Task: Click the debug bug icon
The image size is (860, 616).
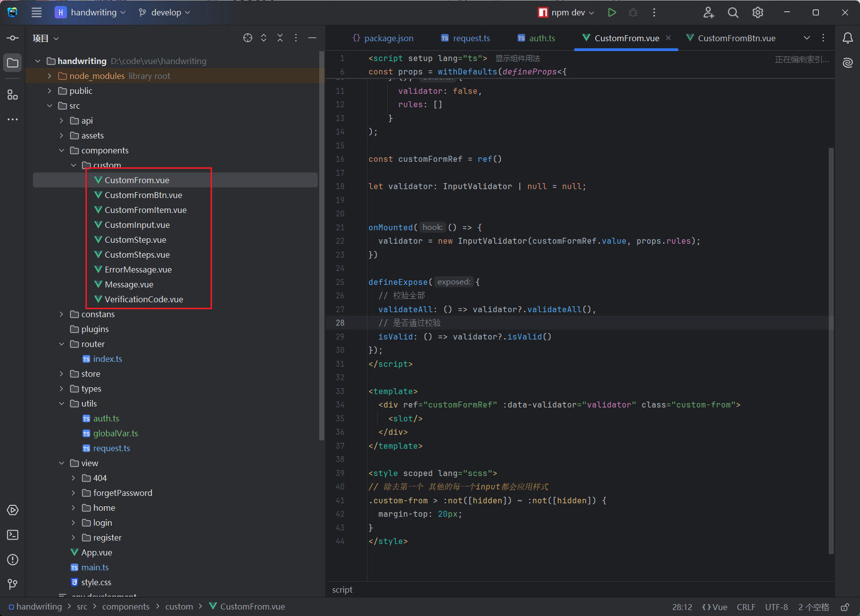Action: tap(633, 12)
